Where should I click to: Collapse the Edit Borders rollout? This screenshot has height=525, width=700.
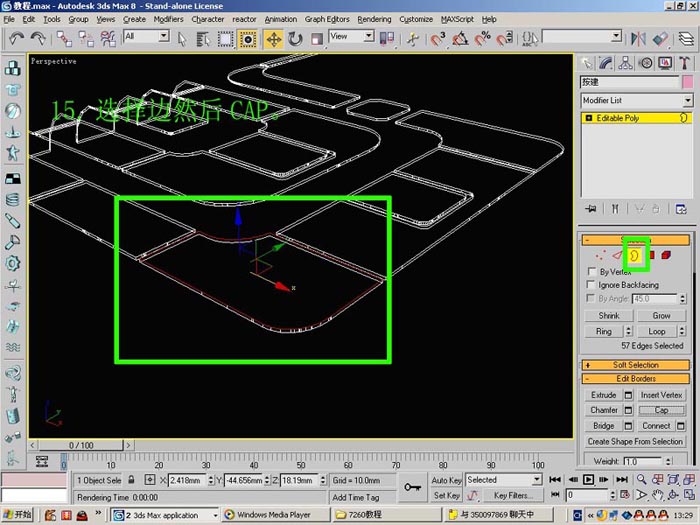click(636, 379)
